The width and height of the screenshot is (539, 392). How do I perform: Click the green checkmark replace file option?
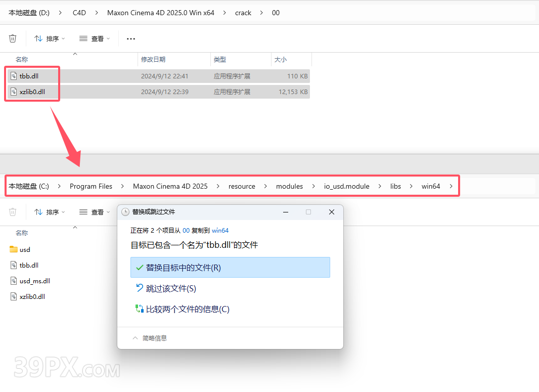click(x=140, y=268)
